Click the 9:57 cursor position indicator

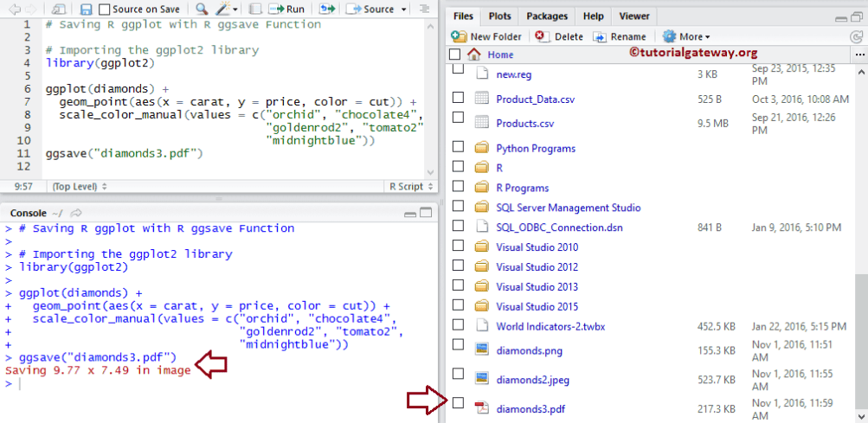[x=23, y=187]
